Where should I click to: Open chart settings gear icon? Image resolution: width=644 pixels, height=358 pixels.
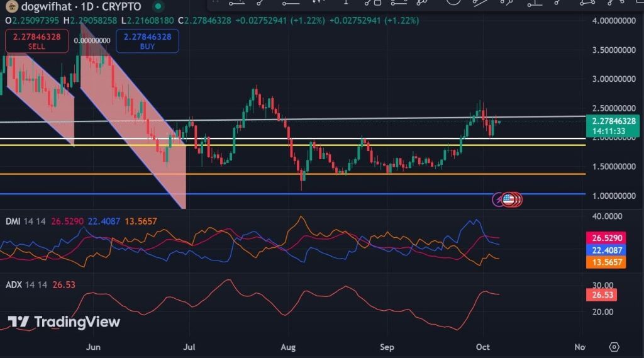pyautogui.click(x=614, y=347)
